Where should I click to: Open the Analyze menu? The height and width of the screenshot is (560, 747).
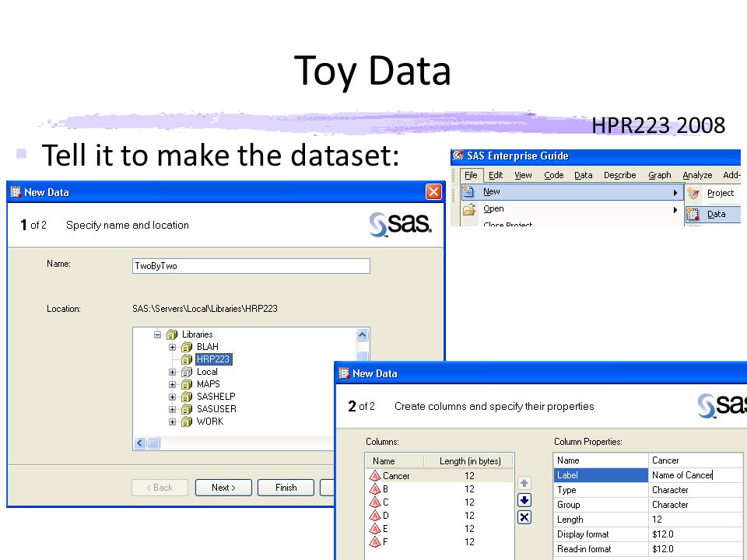pos(697,175)
